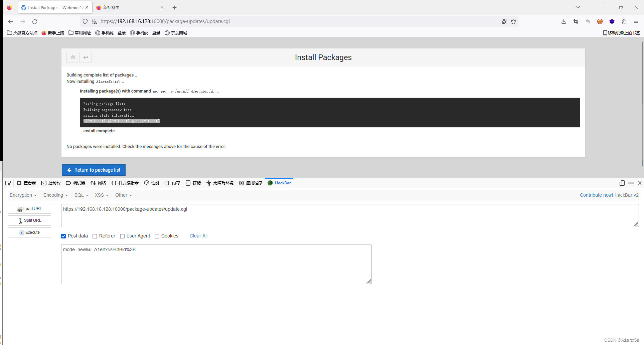Open the Encryption dropdown in HackBar
Viewport: 644px width, 345px height.
click(x=23, y=195)
